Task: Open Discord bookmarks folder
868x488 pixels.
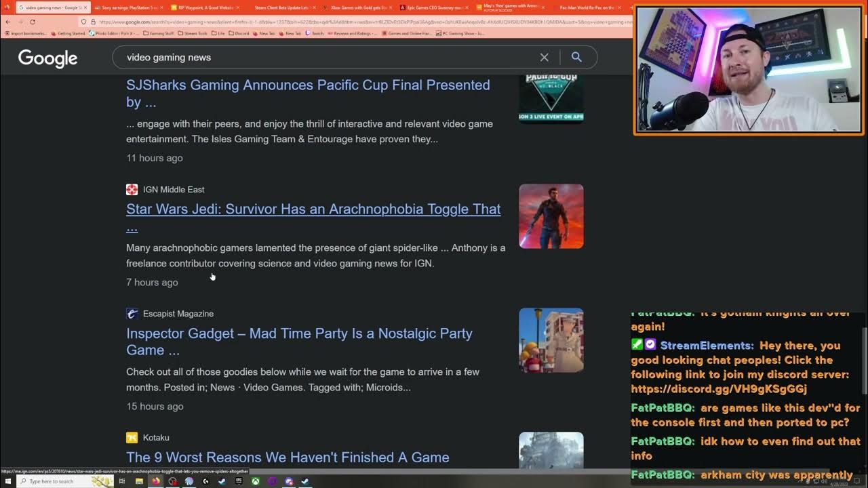Action: [x=238, y=33]
